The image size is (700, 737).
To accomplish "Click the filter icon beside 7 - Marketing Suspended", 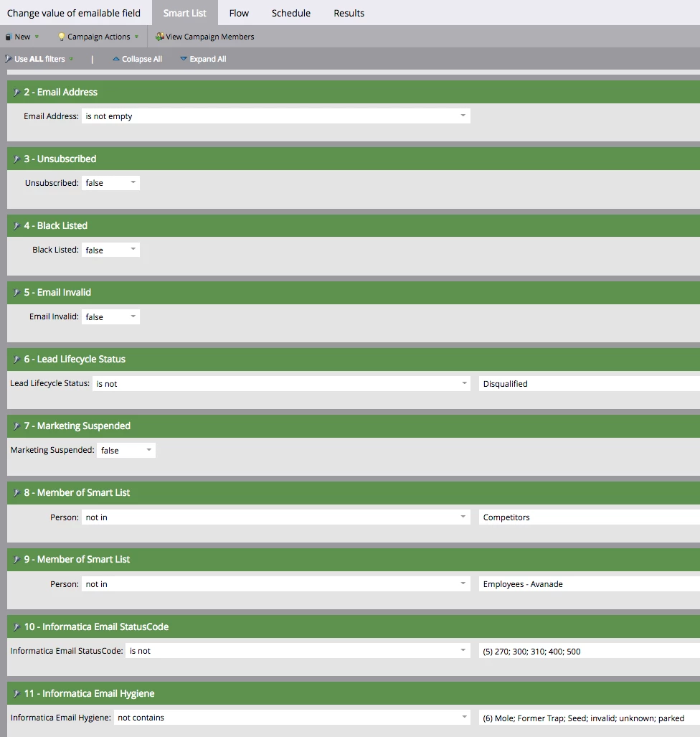I will tap(16, 426).
